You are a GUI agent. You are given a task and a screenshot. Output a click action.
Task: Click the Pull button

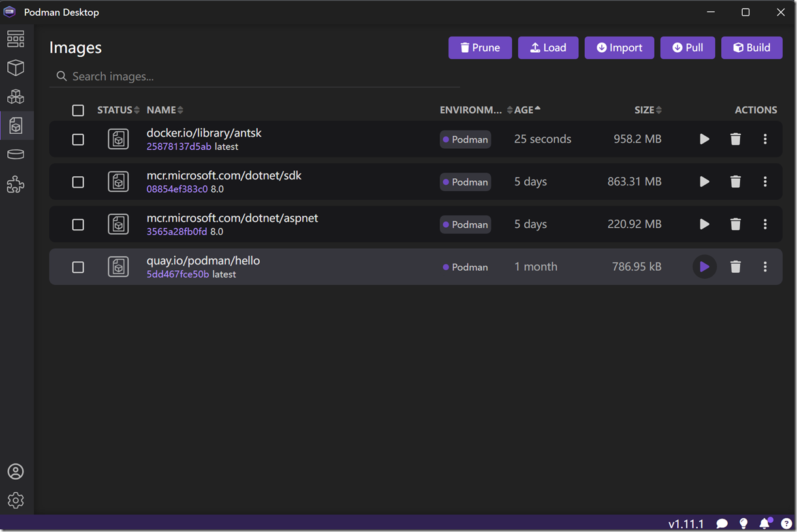(x=688, y=48)
